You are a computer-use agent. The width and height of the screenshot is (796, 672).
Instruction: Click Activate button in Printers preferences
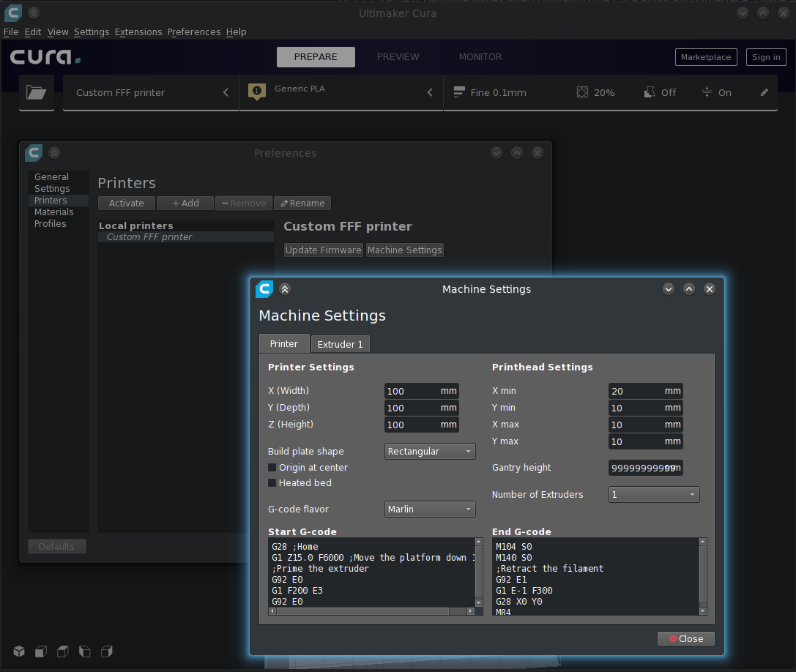click(x=127, y=203)
